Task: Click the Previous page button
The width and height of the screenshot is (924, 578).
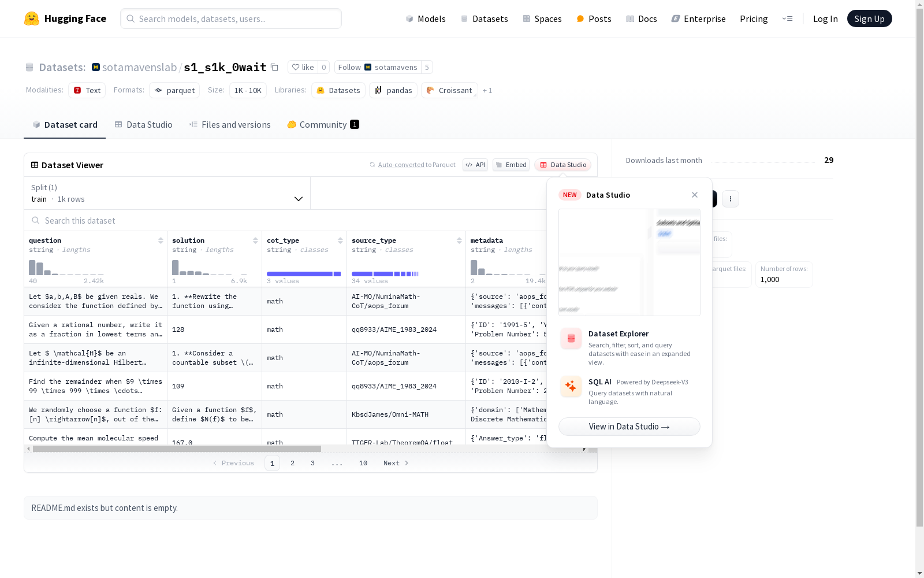Action: pyautogui.click(x=233, y=463)
